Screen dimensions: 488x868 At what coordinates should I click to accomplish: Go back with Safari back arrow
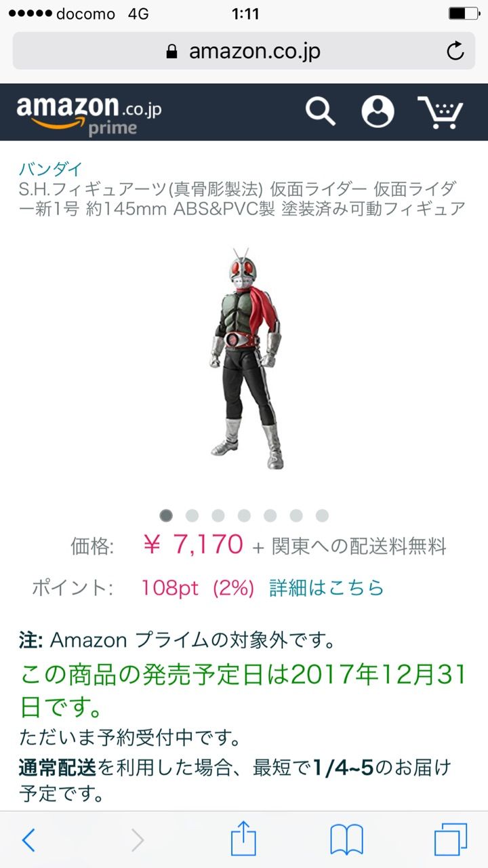tap(28, 840)
